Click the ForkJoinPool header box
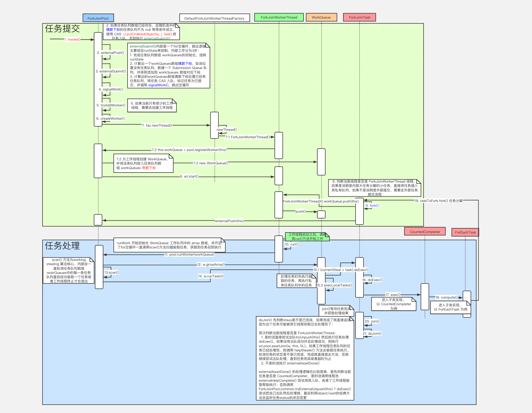The width and height of the screenshot is (532, 413). tap(98, 18)
